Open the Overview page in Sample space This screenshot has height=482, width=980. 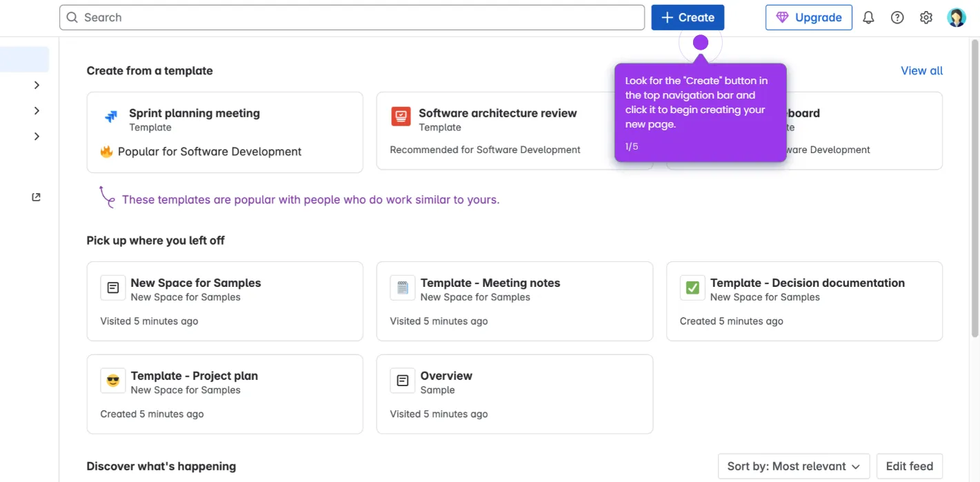click(x=514, y=394)
